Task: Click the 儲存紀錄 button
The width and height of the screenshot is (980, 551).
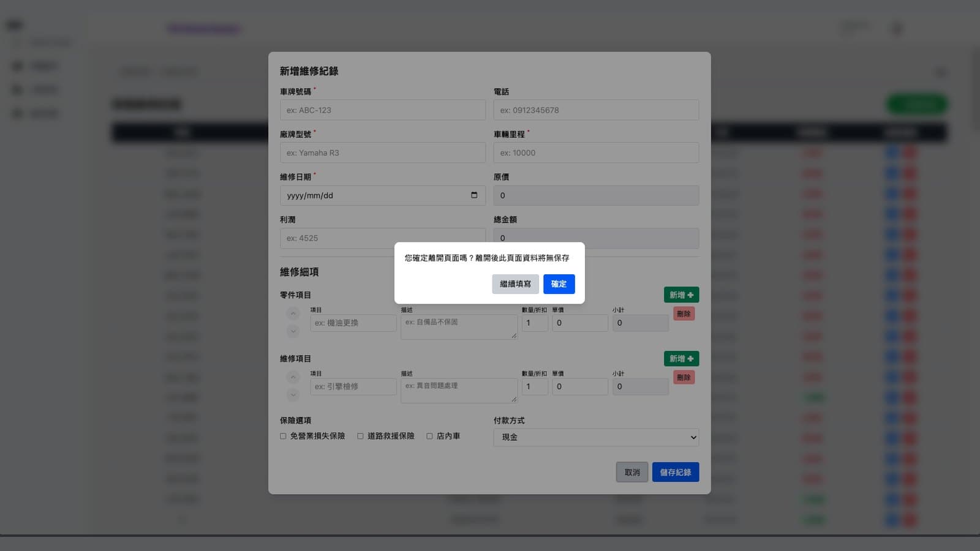Action: pos(676,472)
